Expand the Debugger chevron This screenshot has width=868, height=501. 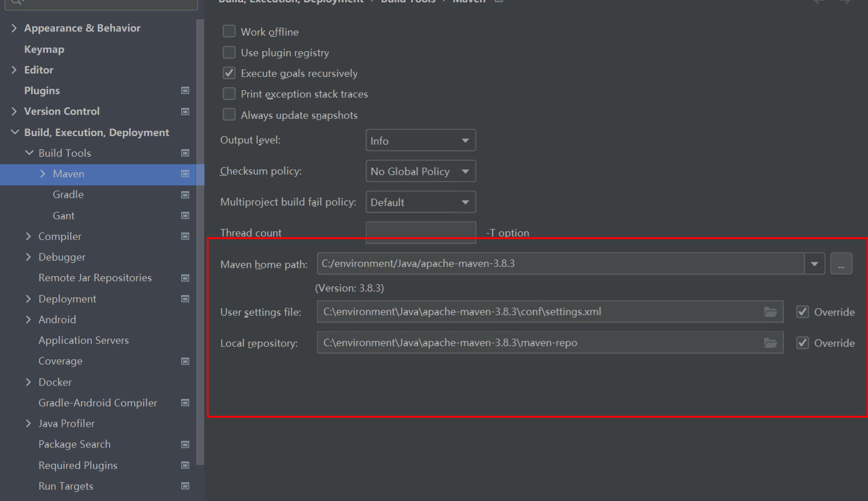click(29, 257)
